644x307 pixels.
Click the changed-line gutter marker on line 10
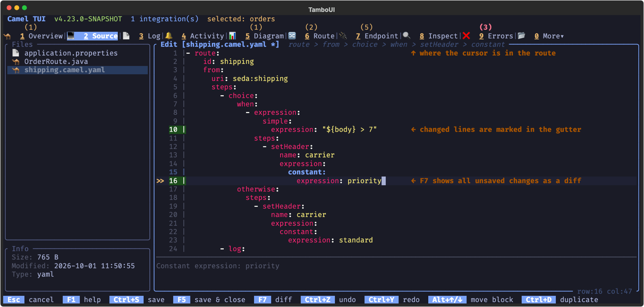pyautogui.click(x=184, y=130)
